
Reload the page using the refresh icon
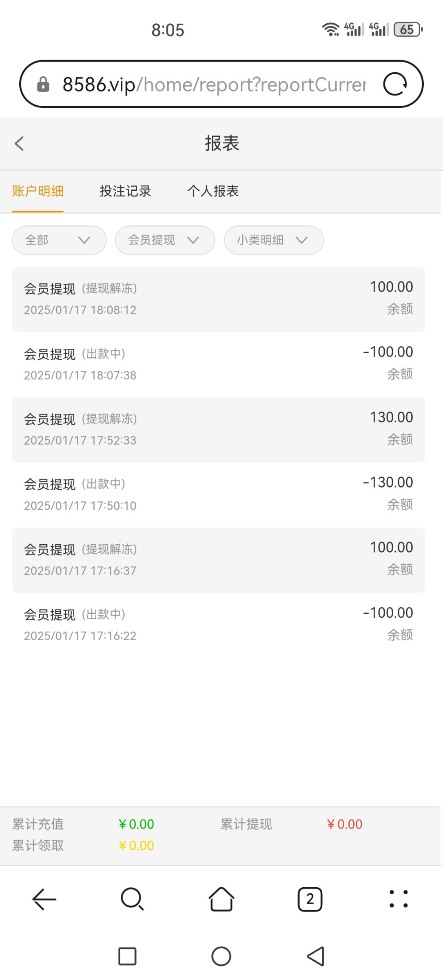[x=395, y=85]
